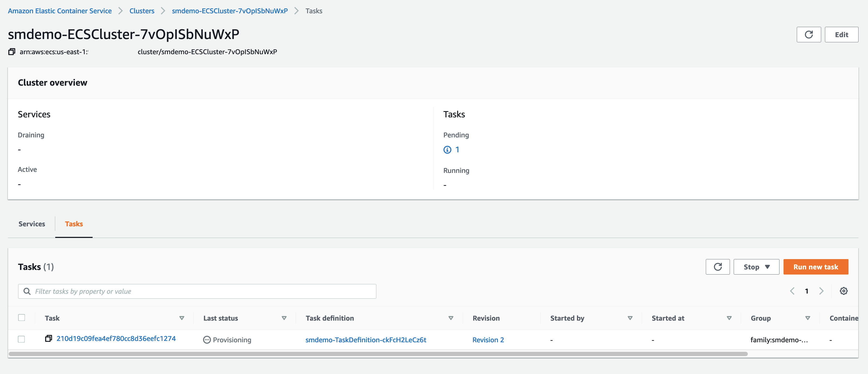Sort by the Last status column arrow
This screenshot has height=374, width=868.
284,318
